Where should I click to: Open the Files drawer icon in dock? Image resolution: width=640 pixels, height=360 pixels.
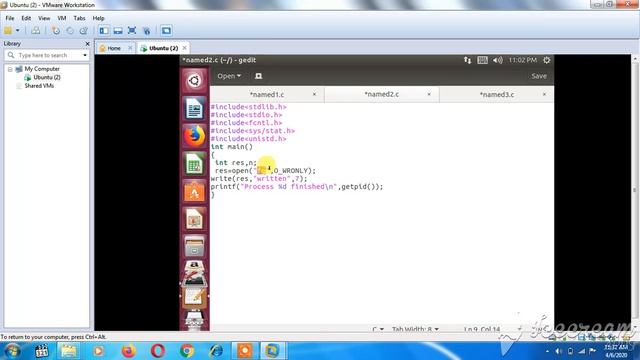point(194,247)
